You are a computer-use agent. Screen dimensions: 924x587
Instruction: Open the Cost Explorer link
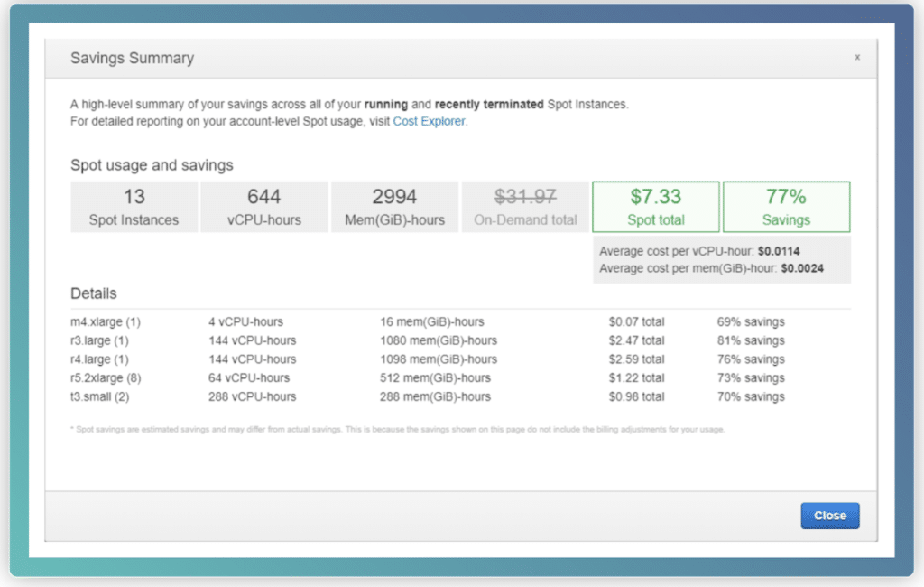click(x=430, y=121)
